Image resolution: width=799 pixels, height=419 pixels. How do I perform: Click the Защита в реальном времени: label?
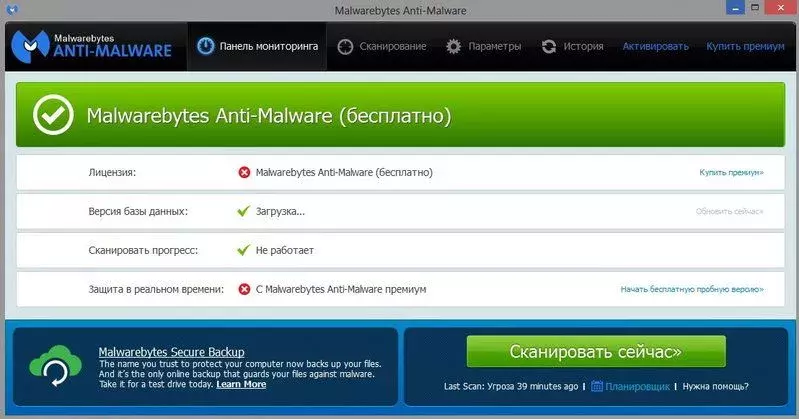pos(156,289)
